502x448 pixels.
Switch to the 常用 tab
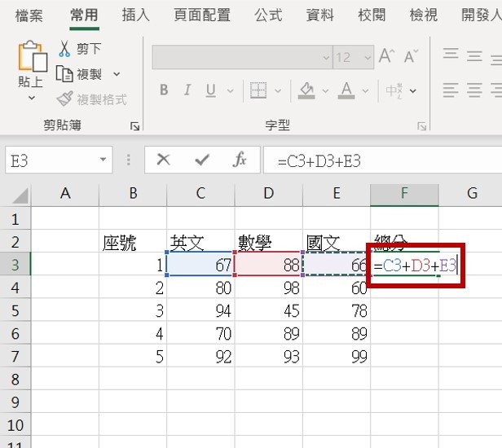(84, 15)
